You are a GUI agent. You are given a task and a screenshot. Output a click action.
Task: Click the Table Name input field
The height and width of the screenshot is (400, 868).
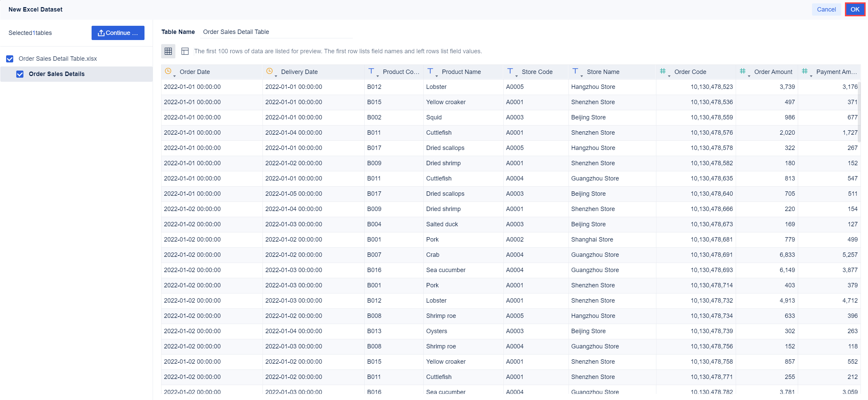(276, 32)
